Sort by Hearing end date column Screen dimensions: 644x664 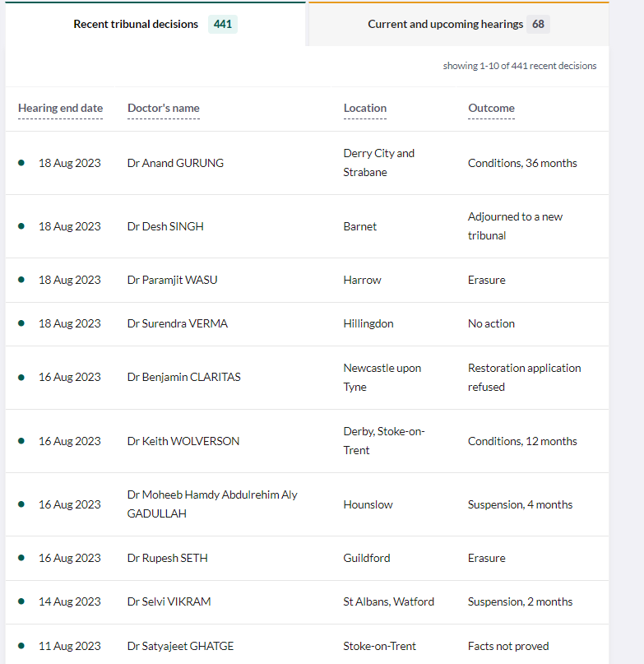point(60,109)
